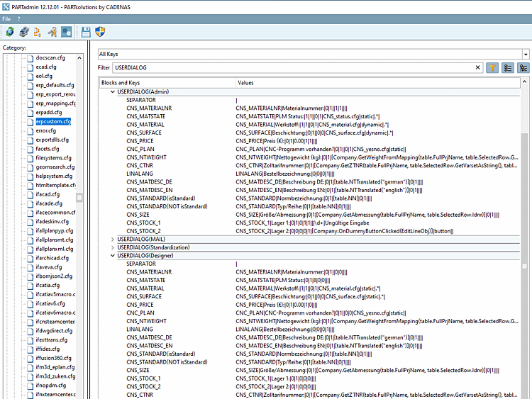Click the PARTadmin app icon in title bar
This screenshot has width=532, height=399.
tap(6, 7)
